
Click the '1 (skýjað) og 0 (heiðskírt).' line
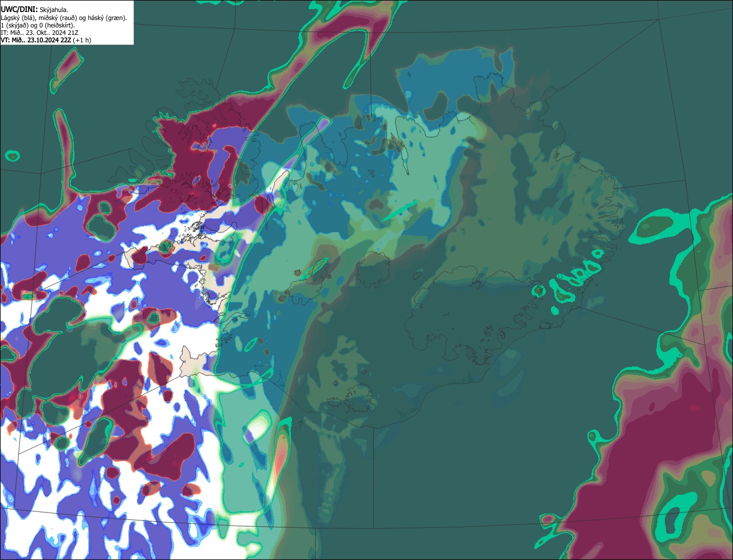pos(38,25)
